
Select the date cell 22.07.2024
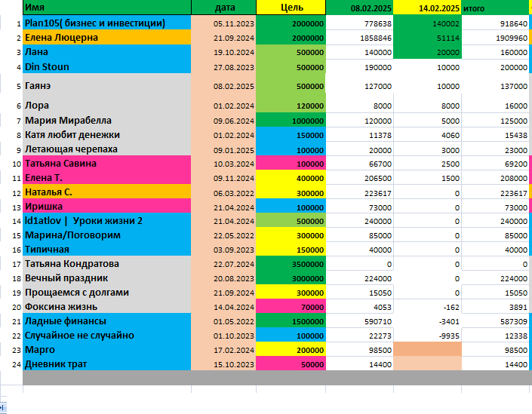(x=223, y=264)
